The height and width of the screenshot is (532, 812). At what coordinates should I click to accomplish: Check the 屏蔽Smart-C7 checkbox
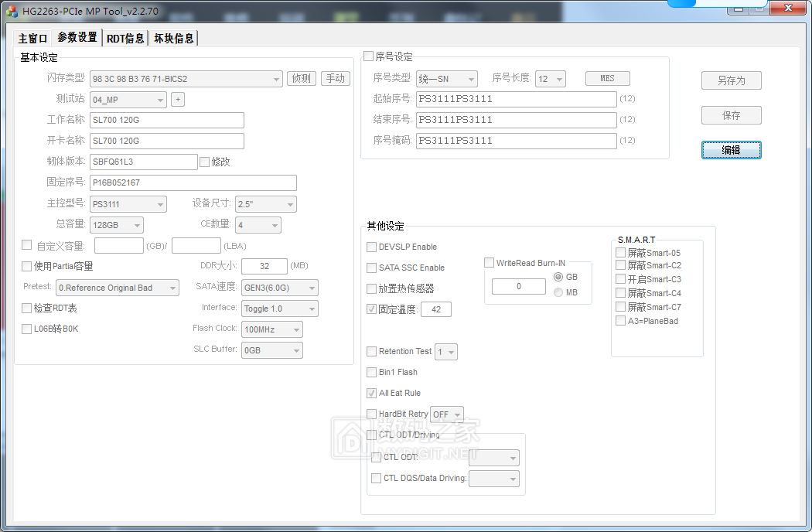point(620,307)
